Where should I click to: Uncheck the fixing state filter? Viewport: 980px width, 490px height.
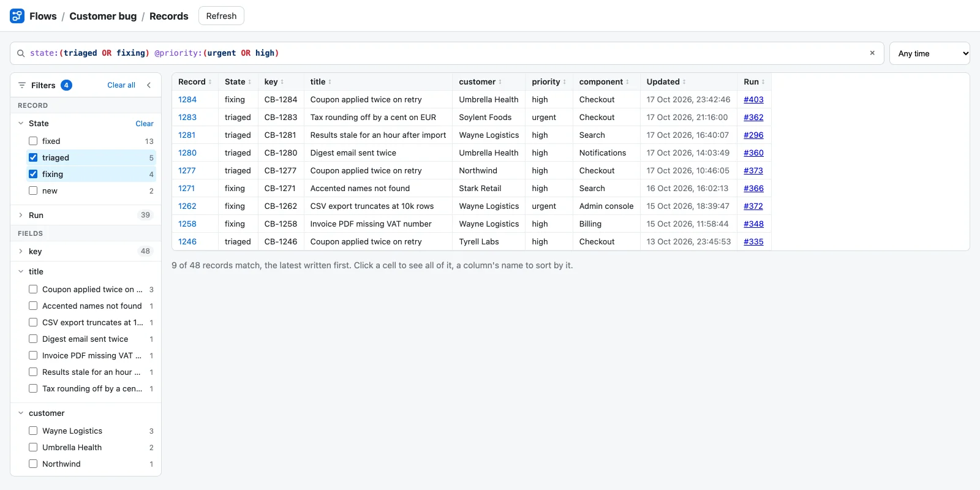33,174
